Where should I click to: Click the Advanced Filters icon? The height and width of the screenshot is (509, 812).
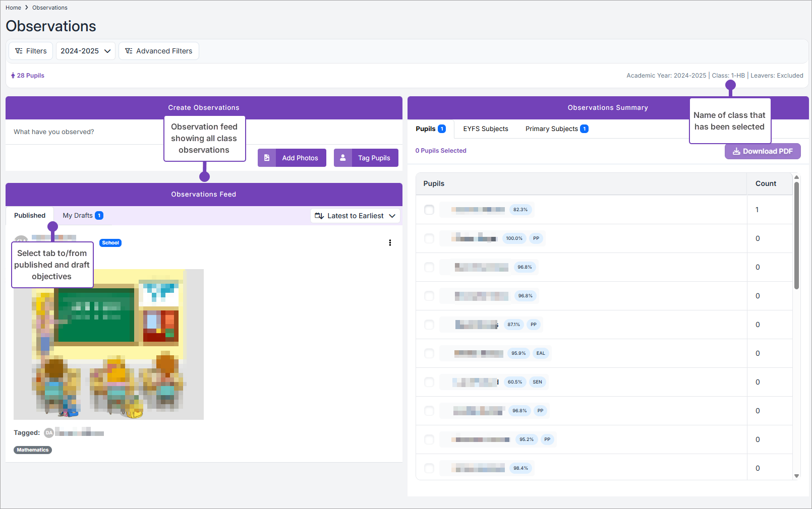point(129,51)
